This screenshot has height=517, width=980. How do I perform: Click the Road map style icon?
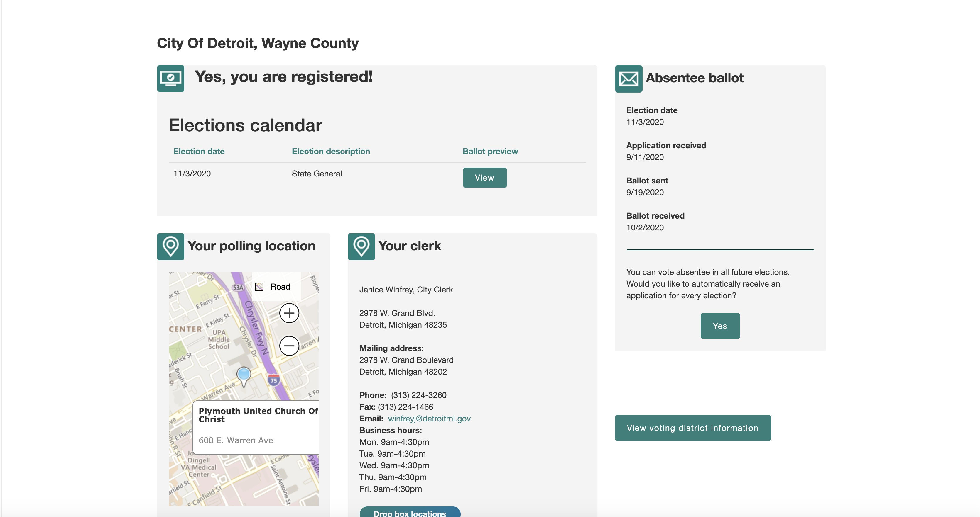pos(259,287)
